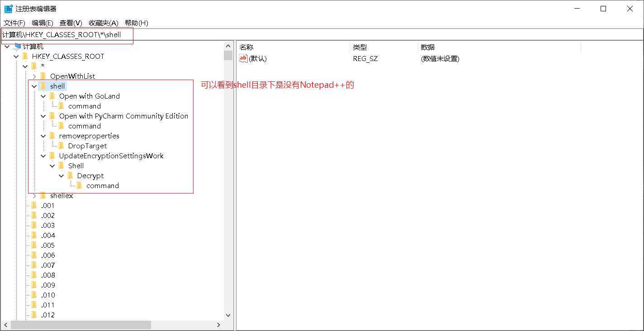Click the shellex folder icon

point(43,195)
